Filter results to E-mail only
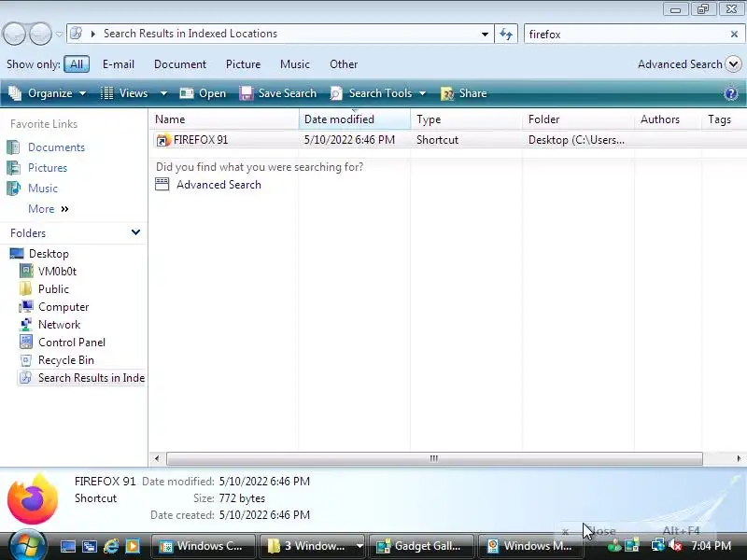 [x=119, y=64]
